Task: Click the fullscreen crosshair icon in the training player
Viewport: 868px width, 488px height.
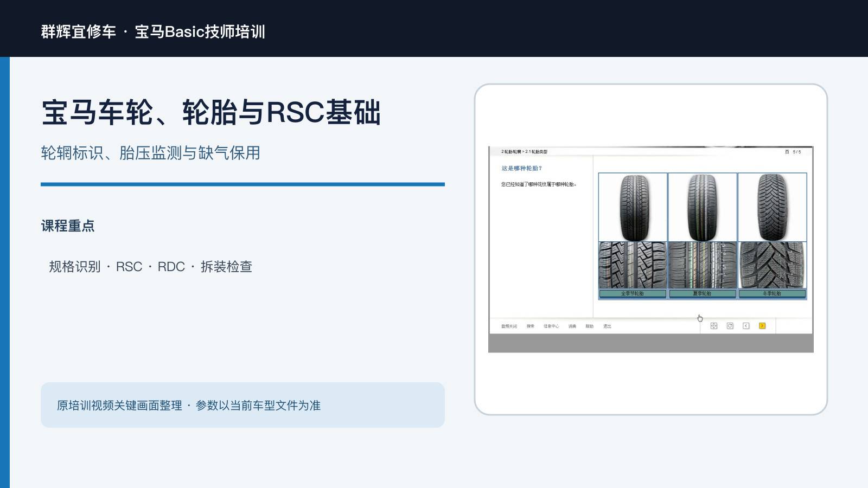Action: 714,326
